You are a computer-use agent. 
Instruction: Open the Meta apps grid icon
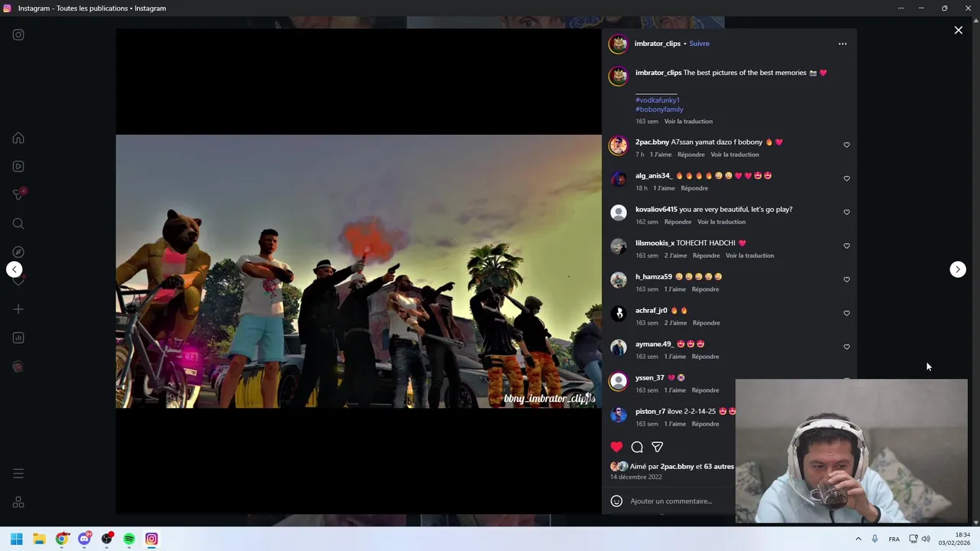18,503
